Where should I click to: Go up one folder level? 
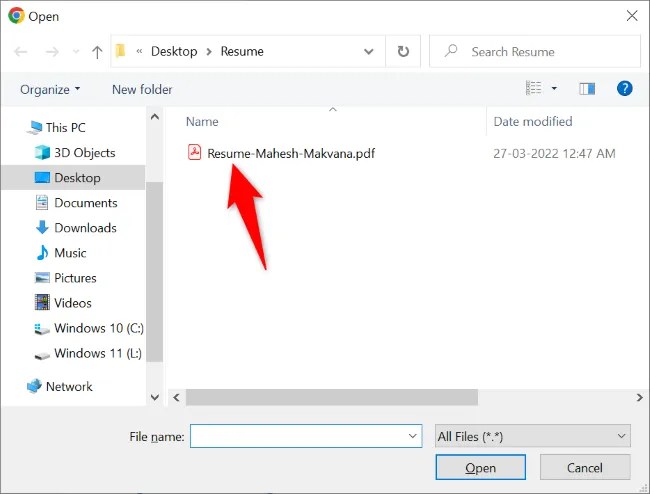coord(97,52)
